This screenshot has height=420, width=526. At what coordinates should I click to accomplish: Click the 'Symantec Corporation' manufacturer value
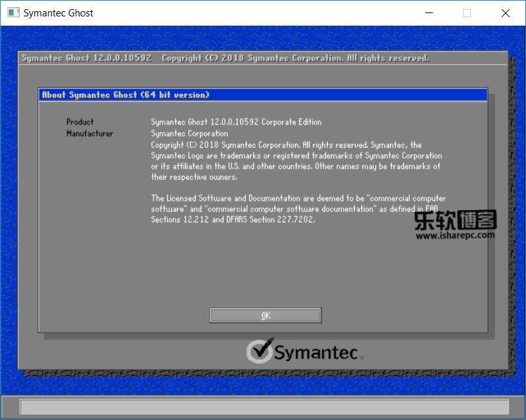(x=189, y=133)
